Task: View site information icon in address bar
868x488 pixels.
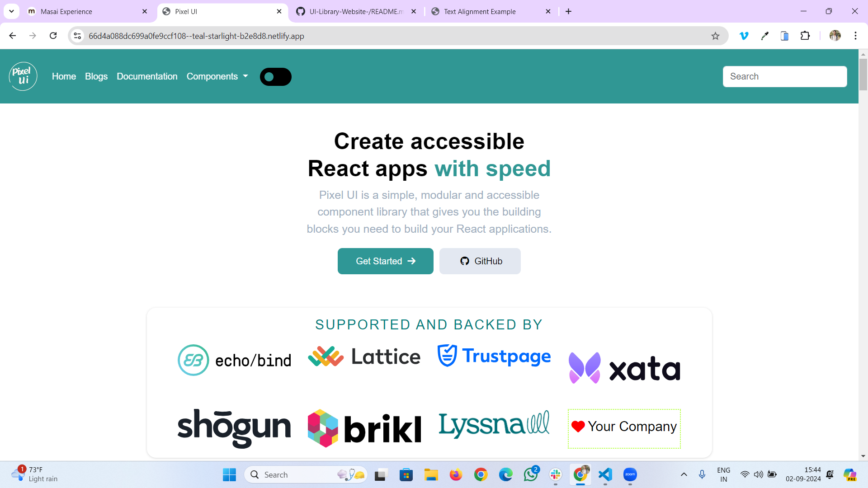Action: coord(78,36)
